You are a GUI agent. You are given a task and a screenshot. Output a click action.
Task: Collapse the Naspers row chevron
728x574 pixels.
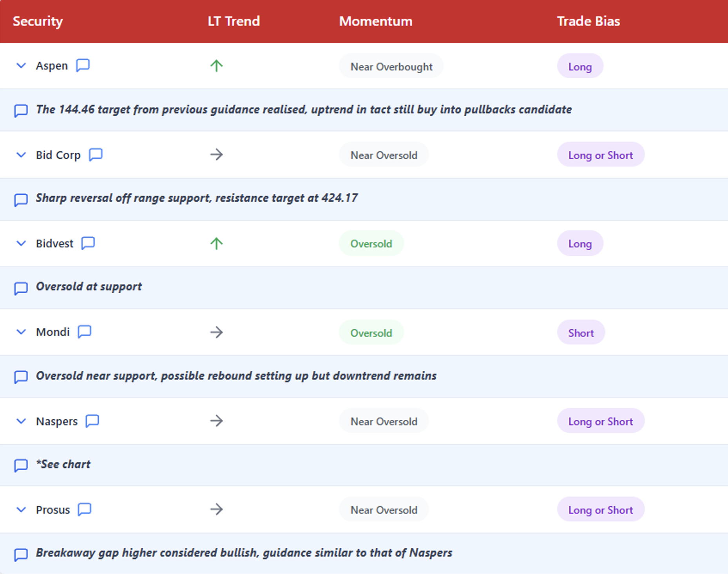point(21,421)
